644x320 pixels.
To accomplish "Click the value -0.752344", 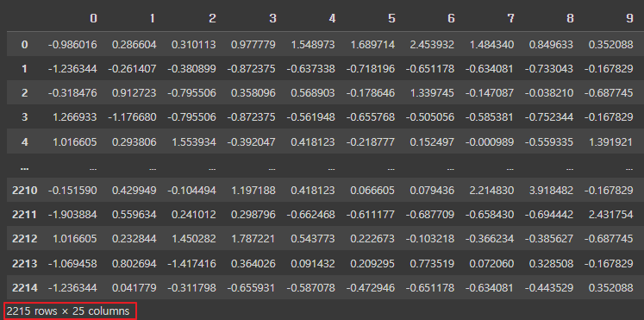I will (548, 117).
